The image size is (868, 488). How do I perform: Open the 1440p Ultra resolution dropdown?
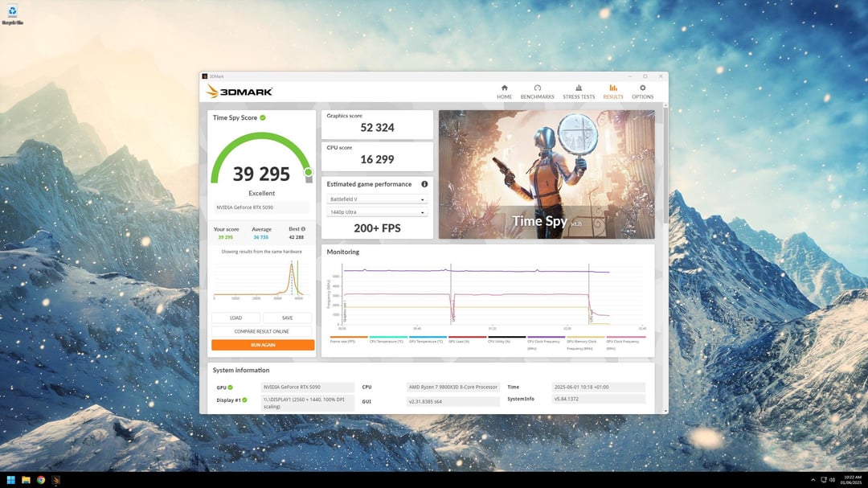tap(377, 212)
